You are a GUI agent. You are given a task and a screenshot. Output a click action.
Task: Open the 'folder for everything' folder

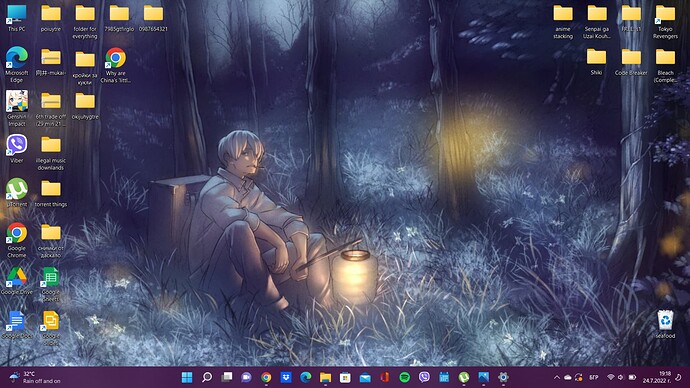85,22
